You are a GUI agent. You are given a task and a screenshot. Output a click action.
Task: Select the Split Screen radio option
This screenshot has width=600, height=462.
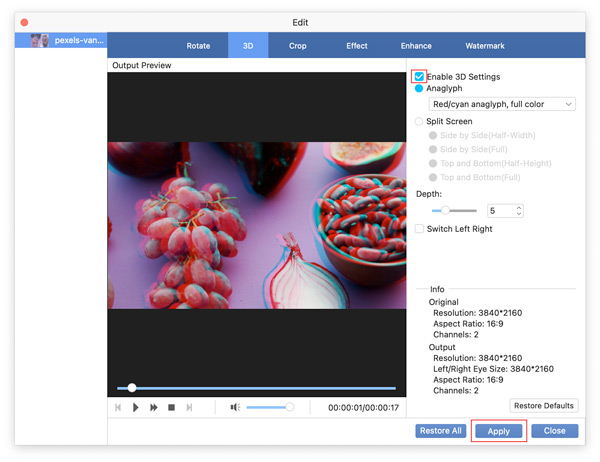420,122
